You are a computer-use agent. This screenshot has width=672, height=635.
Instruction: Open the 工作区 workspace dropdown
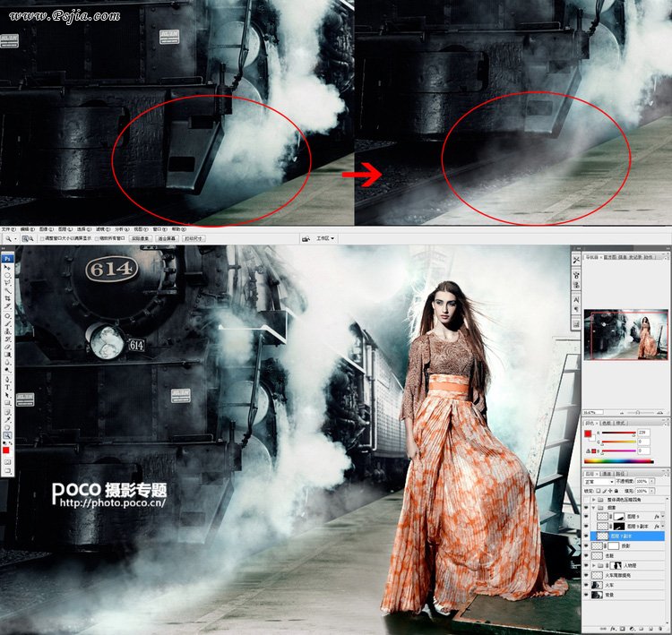[326, 239]
